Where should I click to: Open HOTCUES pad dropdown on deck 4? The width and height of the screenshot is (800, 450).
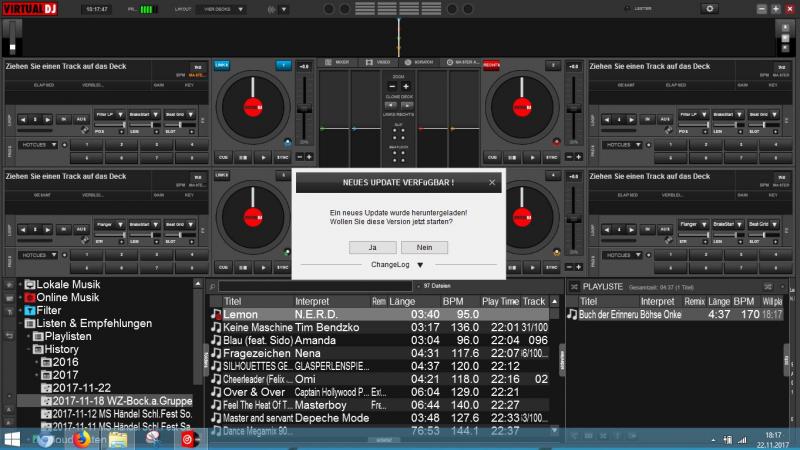[623, 255]
